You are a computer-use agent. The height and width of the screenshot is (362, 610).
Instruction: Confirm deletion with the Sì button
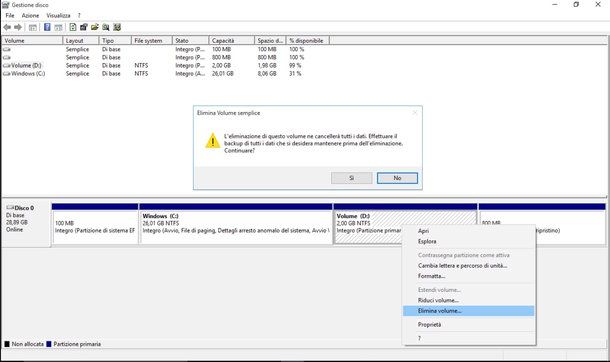click(x=352, y=178)
